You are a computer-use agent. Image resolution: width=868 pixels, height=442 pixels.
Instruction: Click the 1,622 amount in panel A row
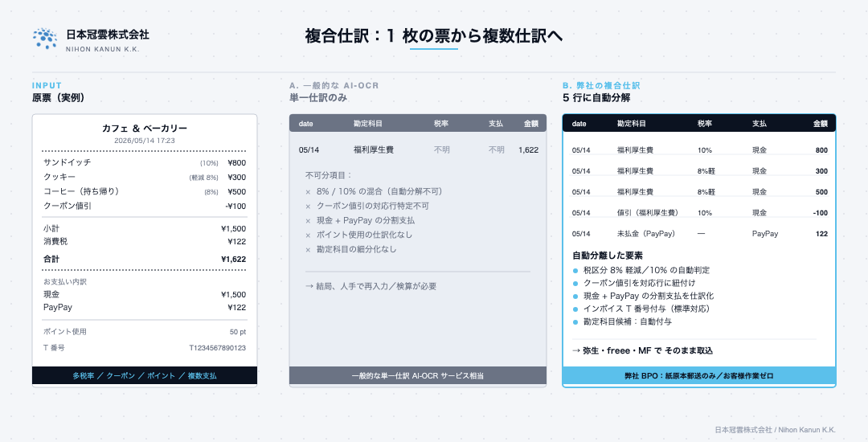click(x=529, y=150)
